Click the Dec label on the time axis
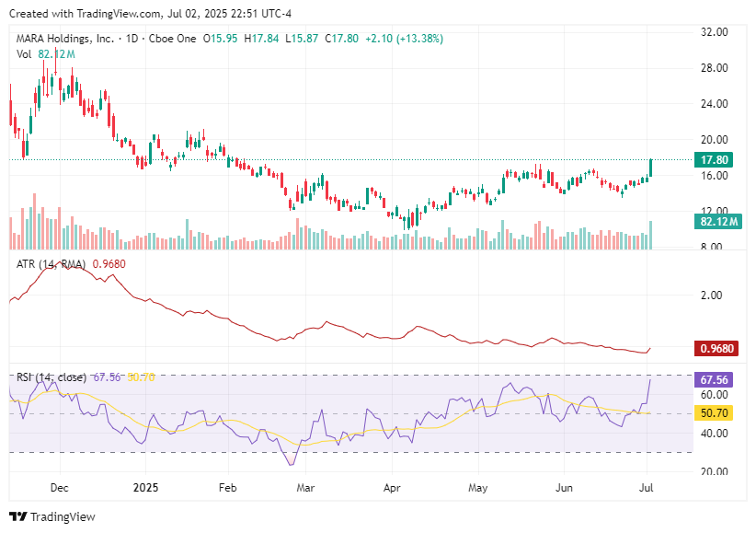 59,488
